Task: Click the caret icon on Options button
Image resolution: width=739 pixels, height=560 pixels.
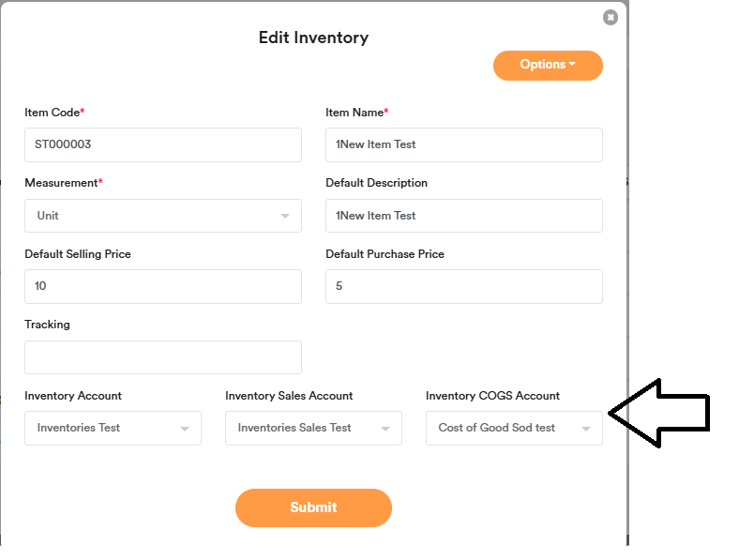Action: click(x=572, y=65)
